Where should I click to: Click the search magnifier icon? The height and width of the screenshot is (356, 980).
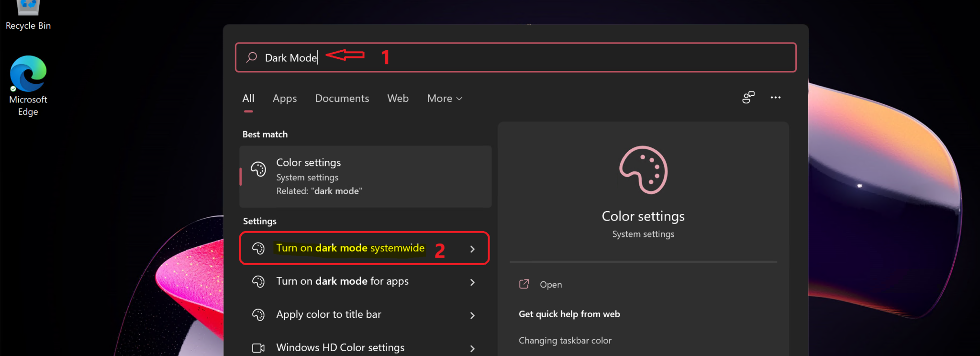(x=252, y=57)
